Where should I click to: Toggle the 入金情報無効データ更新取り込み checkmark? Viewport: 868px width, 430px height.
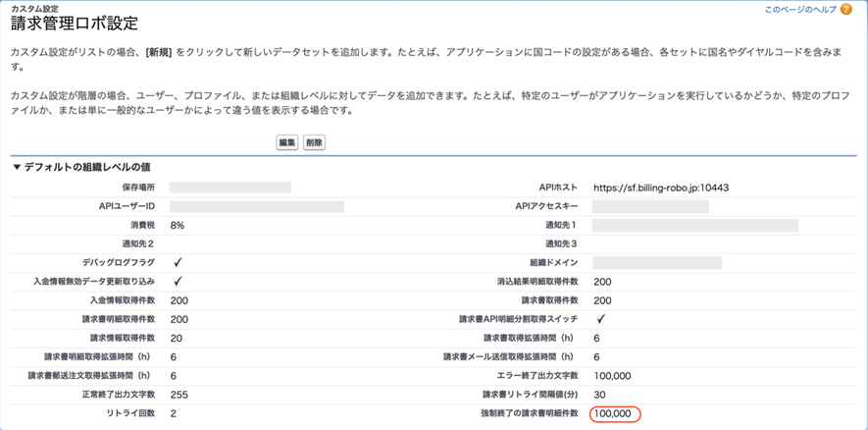(x=178, y=282)
